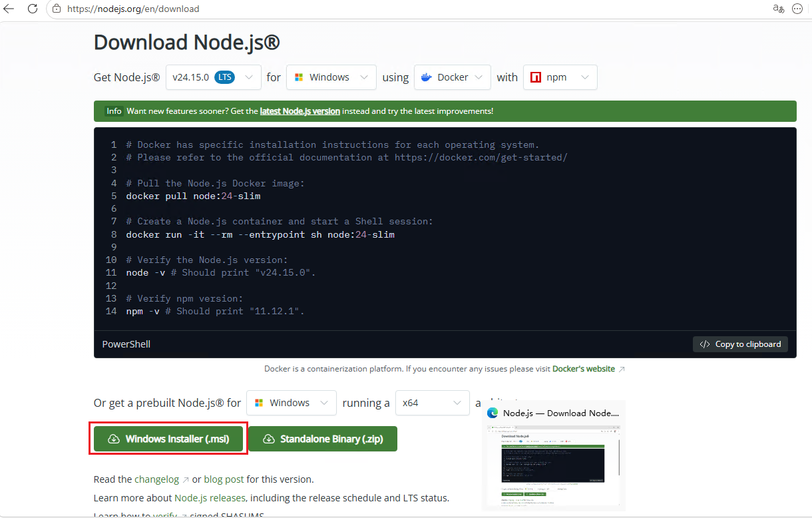Open the browser settings and more menu
The width and height of the screenshot is (812, 518).
point(797,9)
